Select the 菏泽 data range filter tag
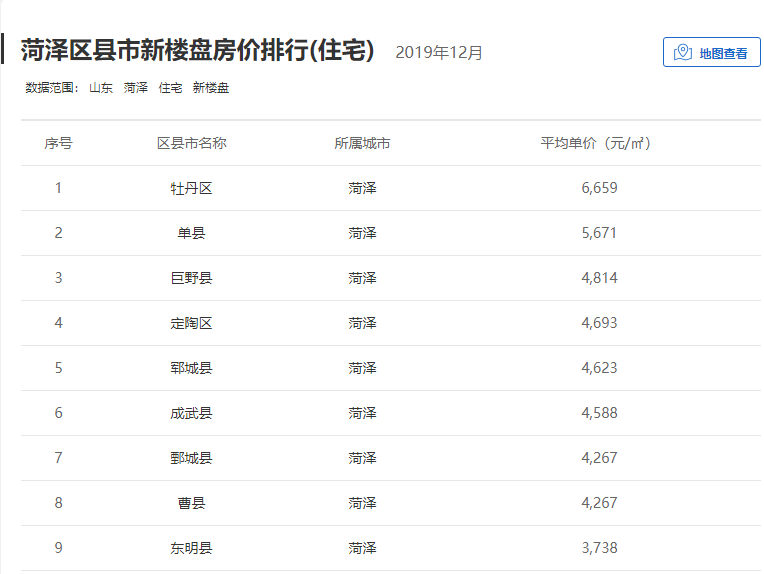 click(135, 88)
